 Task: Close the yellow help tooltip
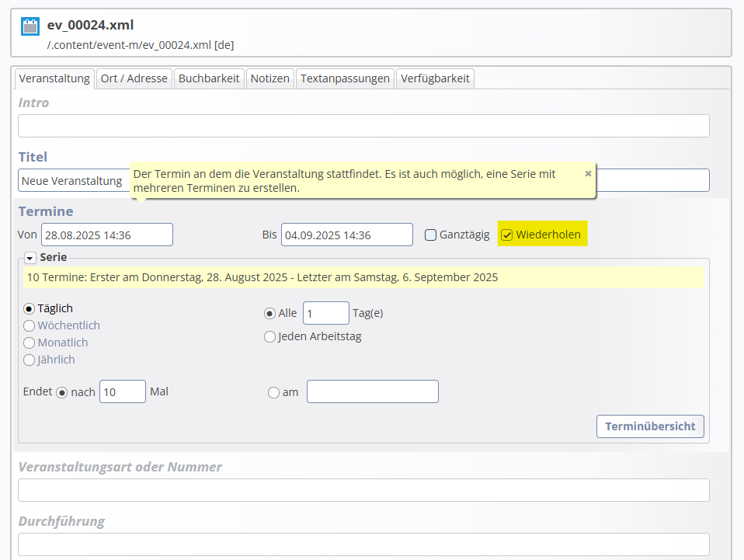588,174
